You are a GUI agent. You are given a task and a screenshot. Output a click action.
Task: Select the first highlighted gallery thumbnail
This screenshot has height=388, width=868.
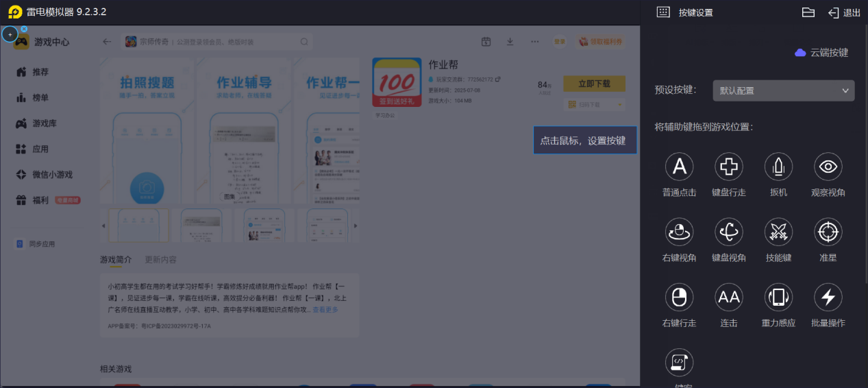(x=138, y=225)
